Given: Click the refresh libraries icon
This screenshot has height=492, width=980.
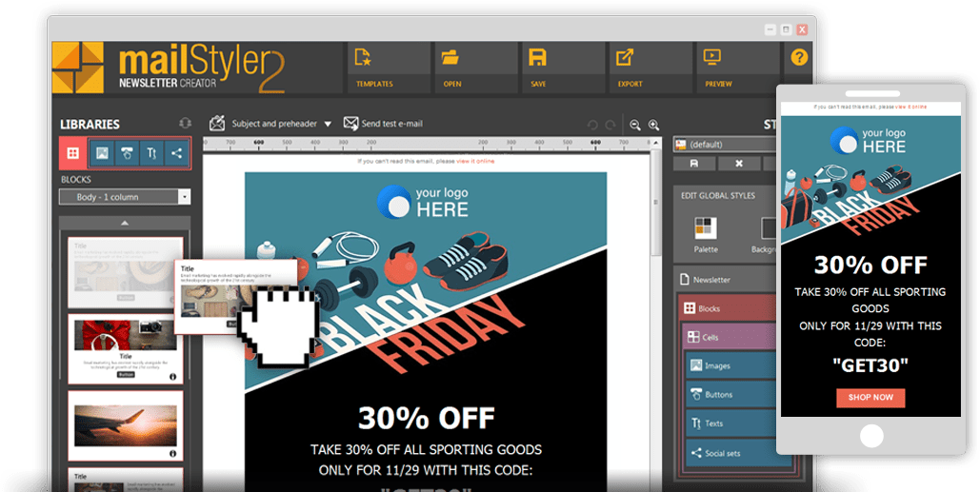Looking at the screenshot, I should pyautogui.click(x=185, y=124).
